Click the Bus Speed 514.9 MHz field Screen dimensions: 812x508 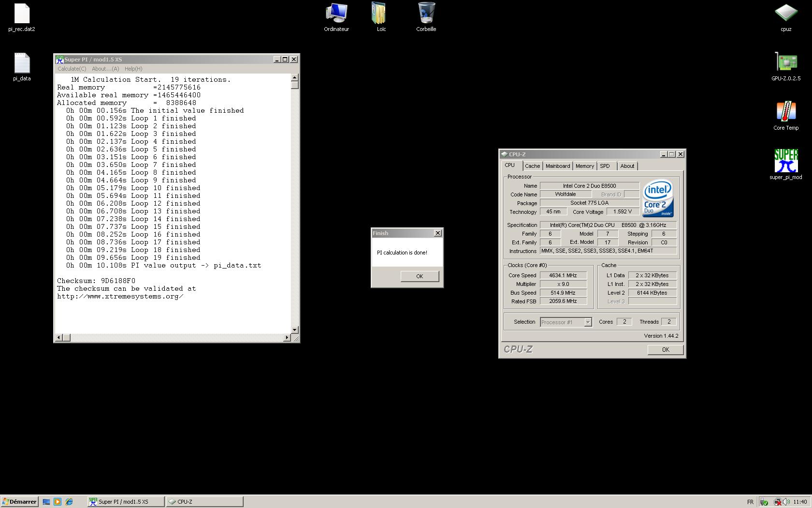click(x=563, y=293)
